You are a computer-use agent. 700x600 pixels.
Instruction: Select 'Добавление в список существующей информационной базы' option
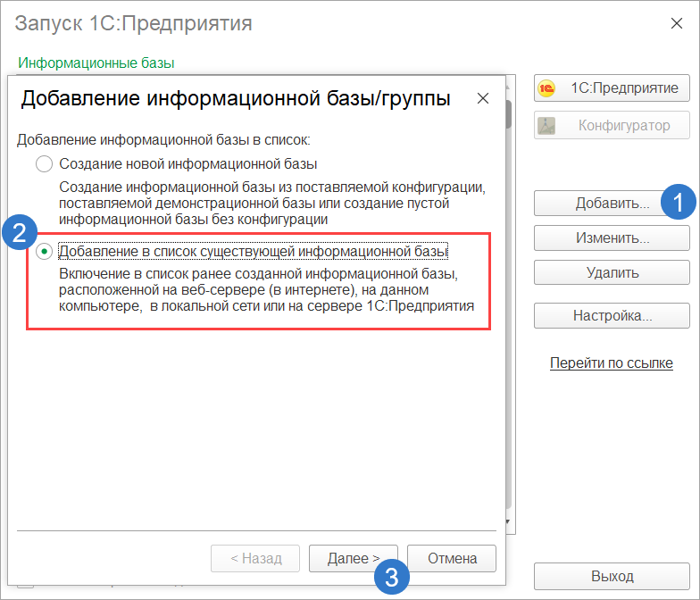pyautogui.click(x=44, y=252)
